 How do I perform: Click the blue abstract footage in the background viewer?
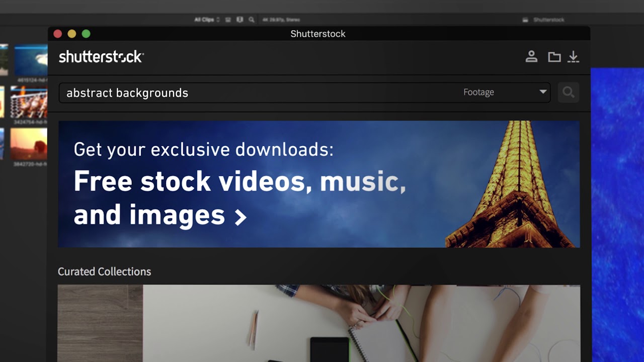(x=617, y=215)
